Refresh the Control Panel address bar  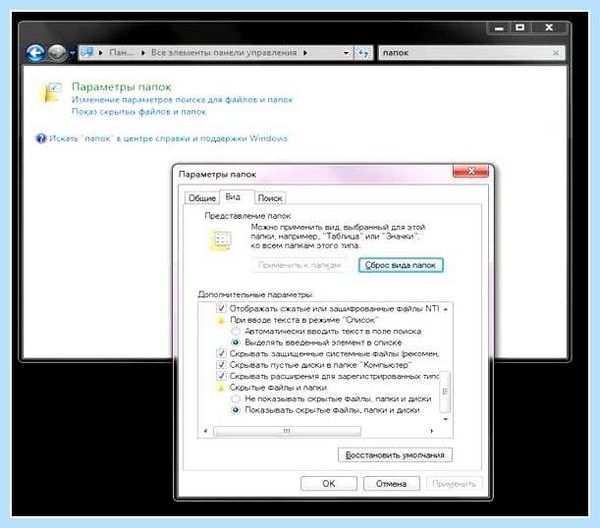[x=363, y=52]
